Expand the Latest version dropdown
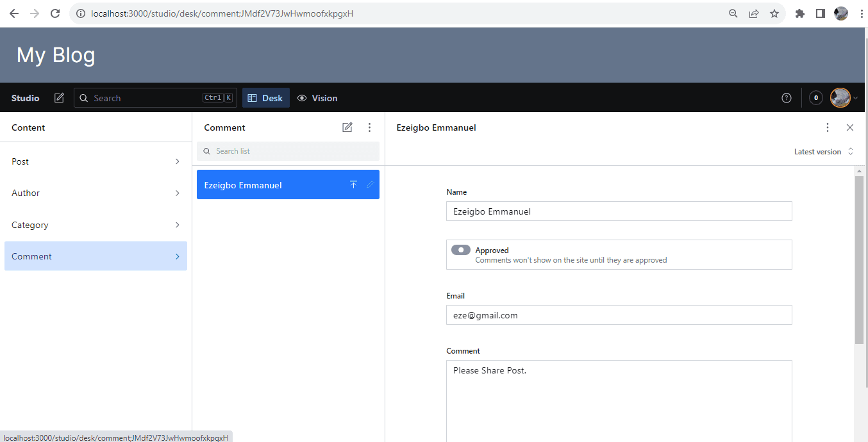Screen dimensions: 868x442 point(824,152)
